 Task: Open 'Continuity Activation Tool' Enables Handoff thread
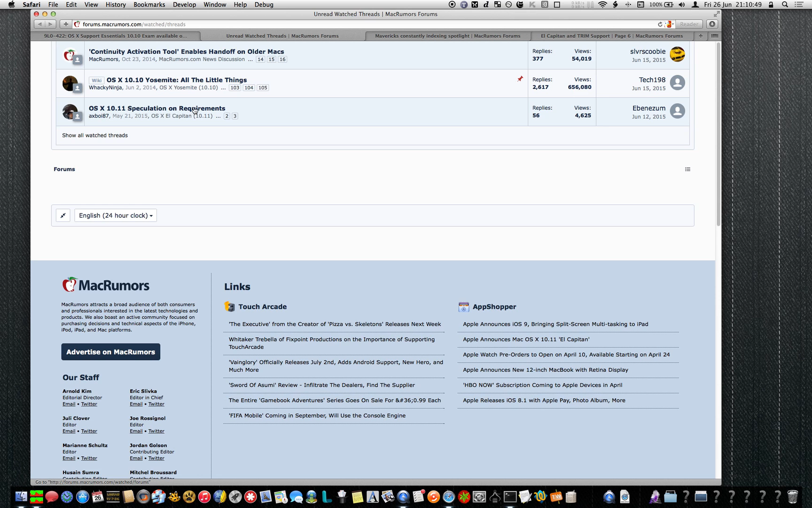point(186,52)
